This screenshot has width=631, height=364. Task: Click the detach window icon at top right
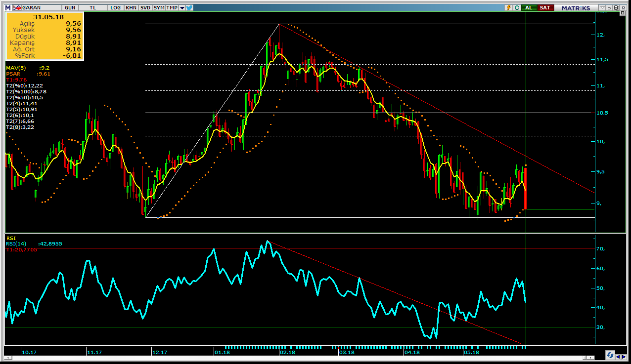(x=616, y=7)
